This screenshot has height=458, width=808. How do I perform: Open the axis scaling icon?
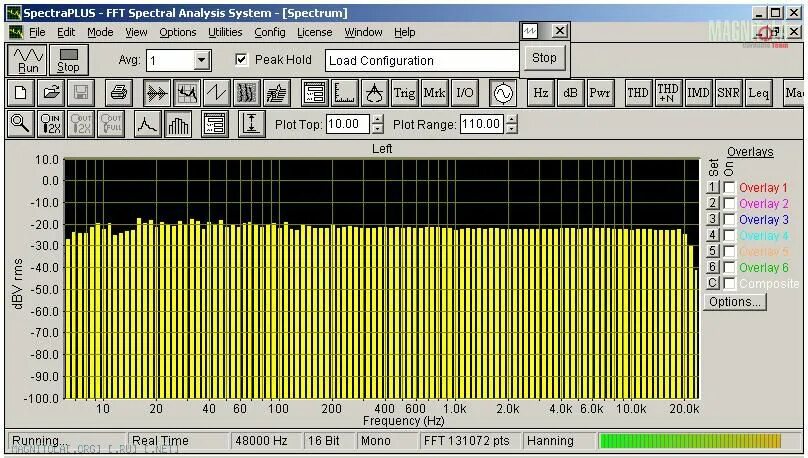[x=344, y=93]
